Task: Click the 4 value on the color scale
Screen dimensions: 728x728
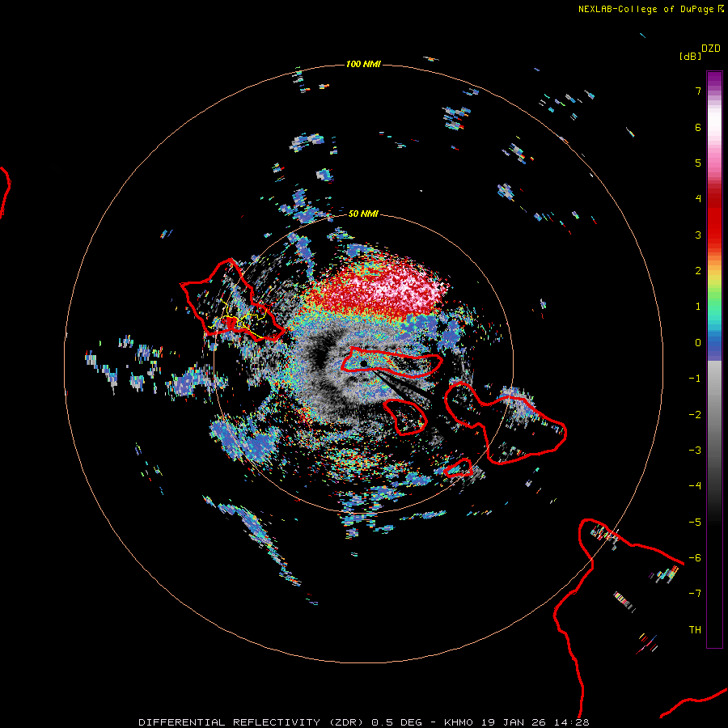Action: click(698, 199)
